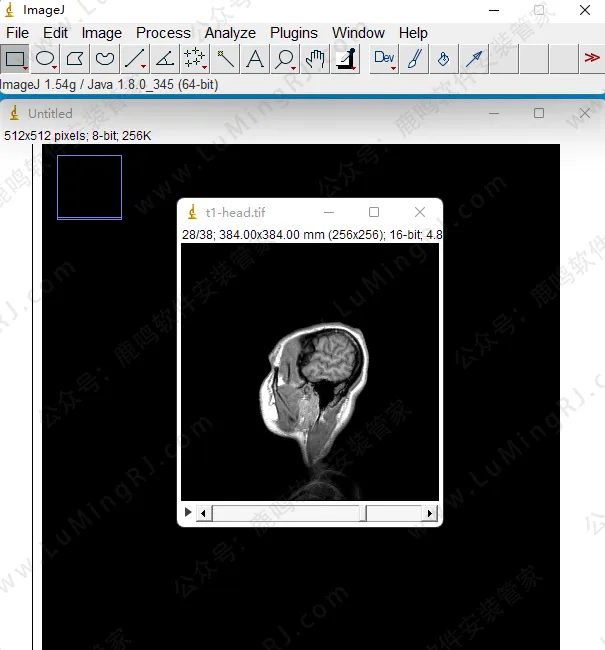Select the Hand scrolling tool
This screenshot has width=605, height=650.
coord(315,59)
